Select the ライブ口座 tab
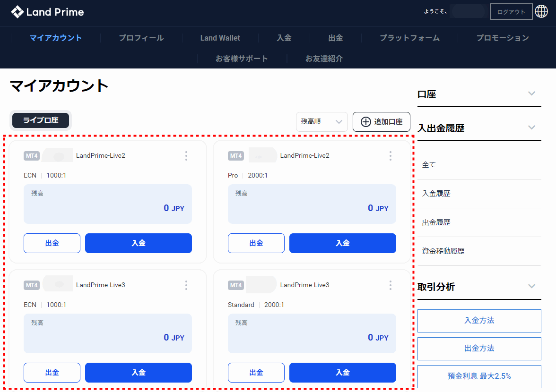556x392 pixels. pos(41,120)
